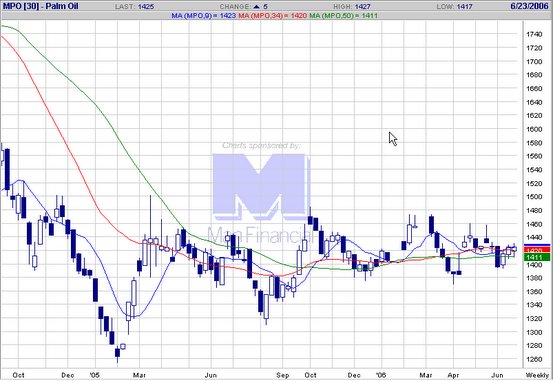Click the tall-wick candle reaching 1500 in March
The width and height of the screenshot is (553, 381).
[151, 236]
